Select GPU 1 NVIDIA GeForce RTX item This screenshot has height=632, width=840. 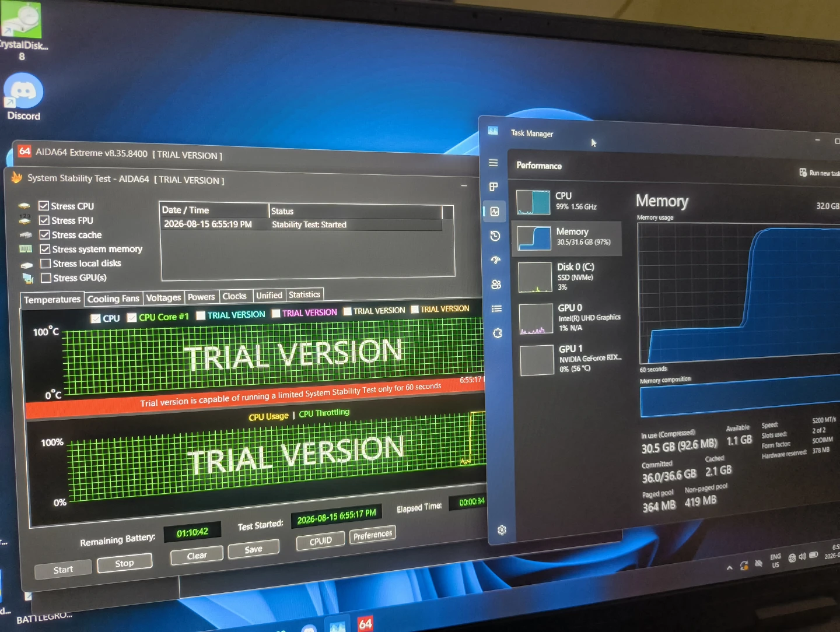click(x=571, y=359)
